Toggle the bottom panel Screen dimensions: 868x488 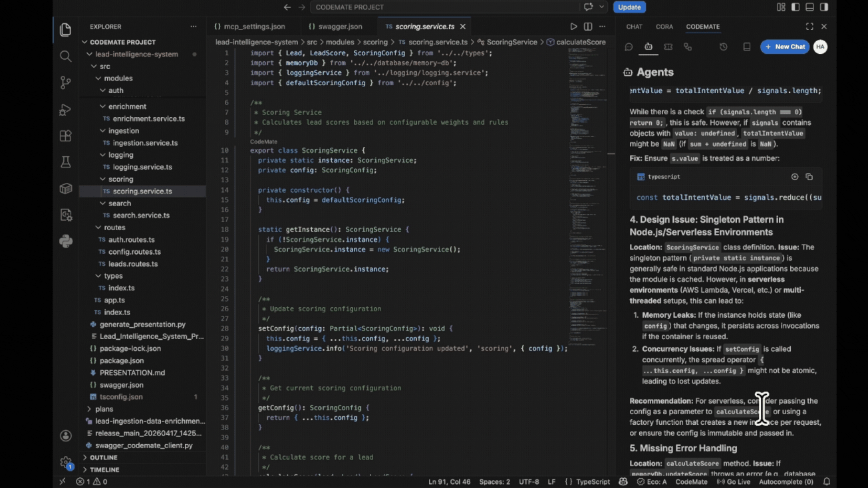click(x=809, y=7)
